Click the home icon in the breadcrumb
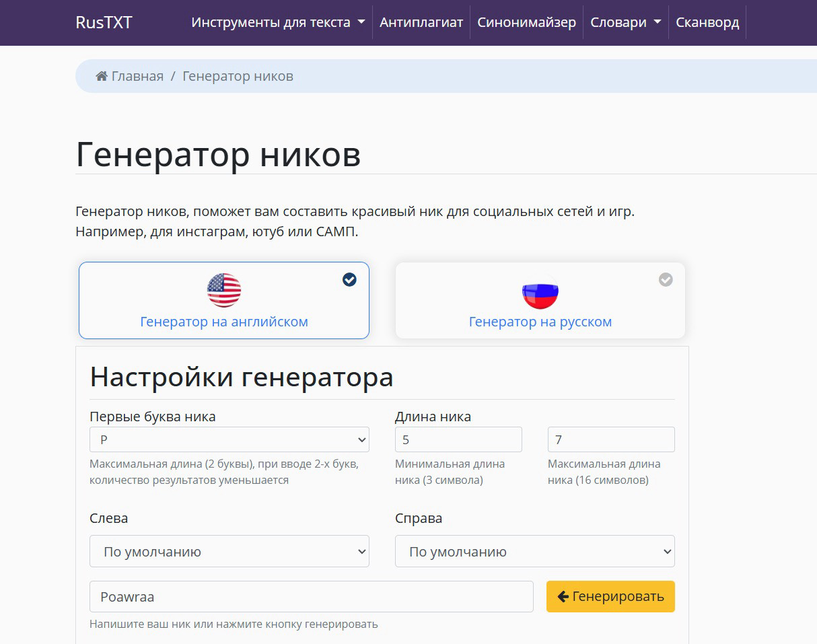This screenshot has height=644, width=817. pos(101,75)
